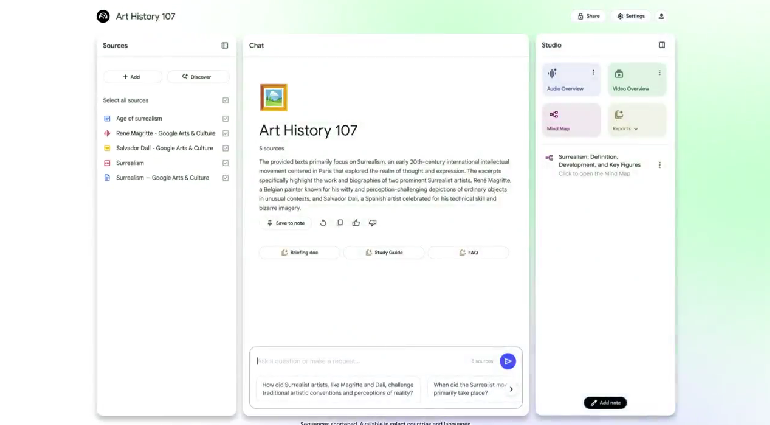Click the Rene Magritte source icon
This screenshot has height=425, width=770.
coord(107,133)
